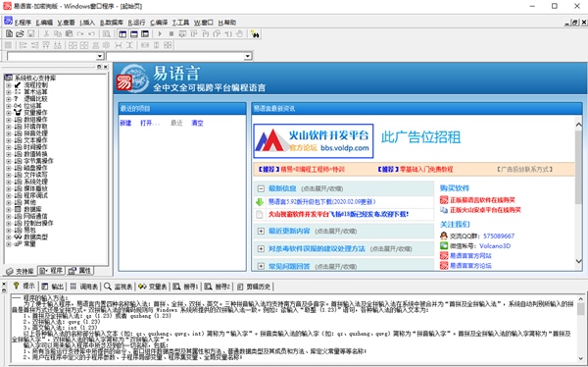Screen dimensions: 588x367
Task: Open the B.数据库 menu
Action: pos(112,23)
